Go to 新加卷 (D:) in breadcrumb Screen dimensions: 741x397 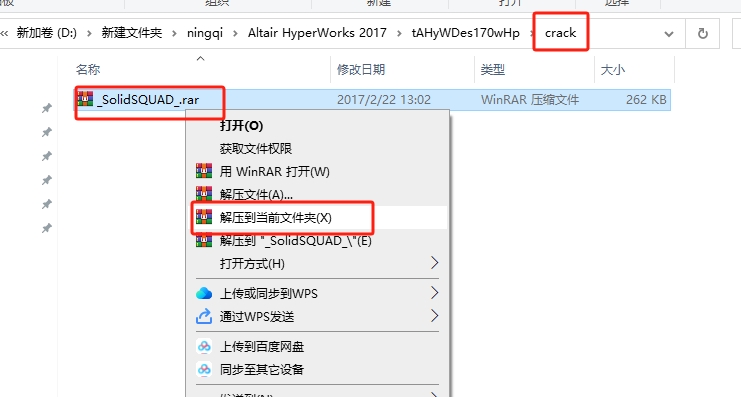click(x=47, y=33)
